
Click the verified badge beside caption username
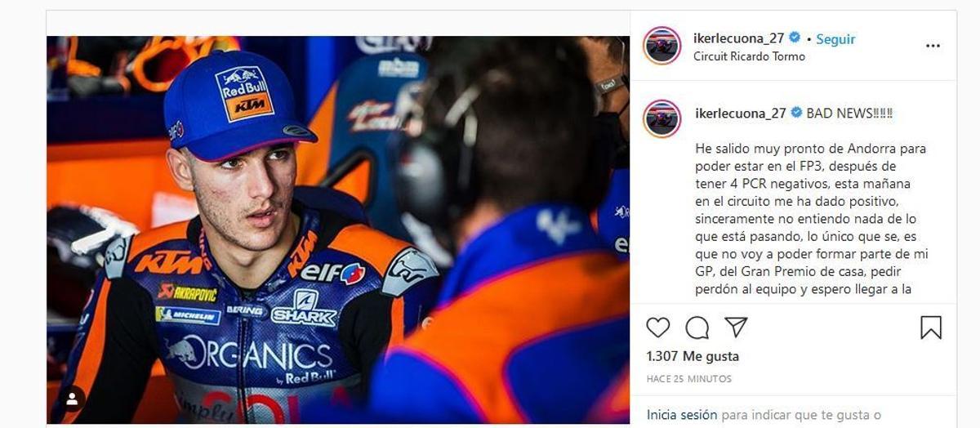click(795, 114)
